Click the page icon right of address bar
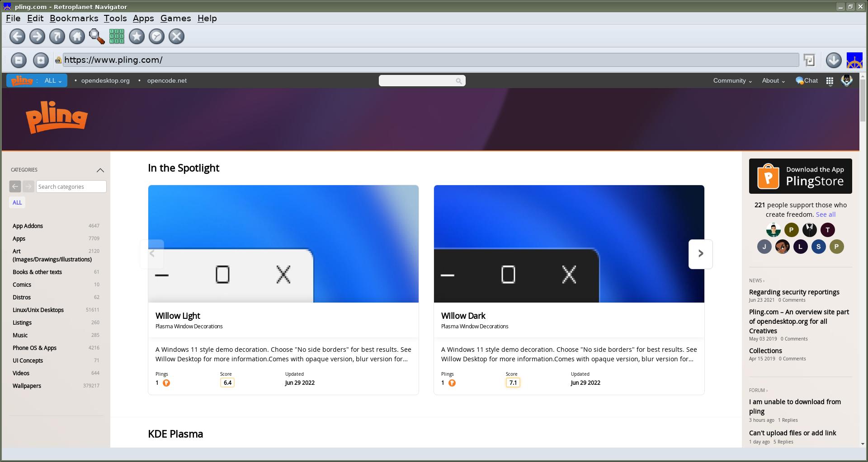Image resolution: width=868 pixels, height=462 pixels. (x=809, y=60)
